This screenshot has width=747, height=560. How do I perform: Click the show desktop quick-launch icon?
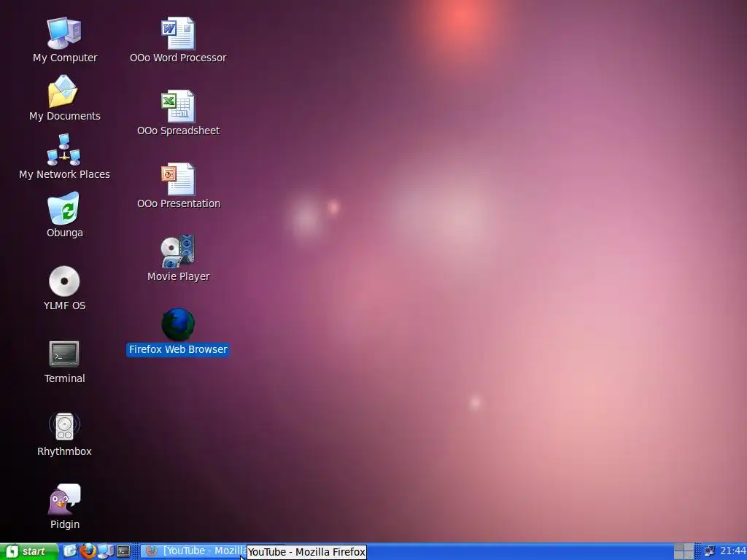(70, 551)
